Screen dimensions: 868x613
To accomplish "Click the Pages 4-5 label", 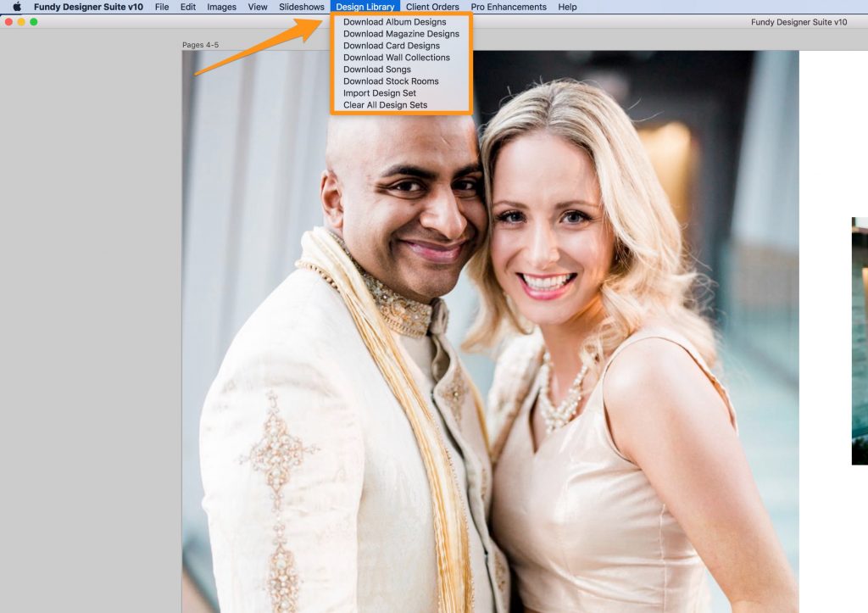I will [200, 45].
